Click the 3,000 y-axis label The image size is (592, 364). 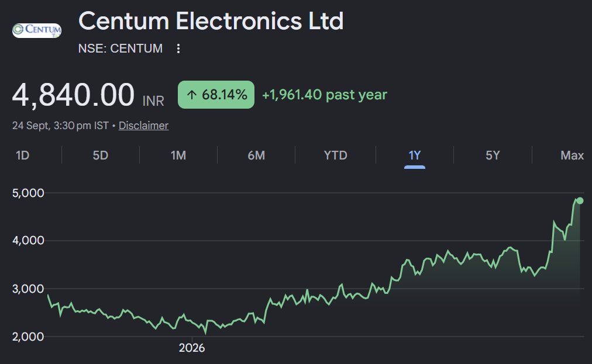coord(28,289)
